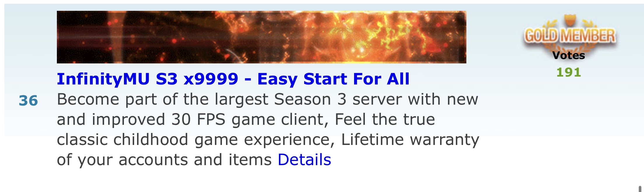The image size is (644, 192).
Task: Click the word GOLD in the badge
Action: pos(541,36)
